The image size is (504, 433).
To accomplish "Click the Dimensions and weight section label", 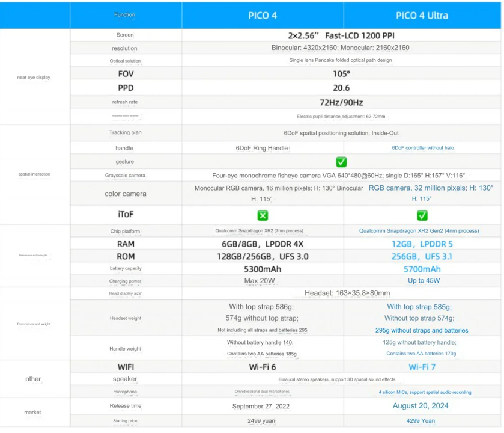I will (x=33, y=324).
